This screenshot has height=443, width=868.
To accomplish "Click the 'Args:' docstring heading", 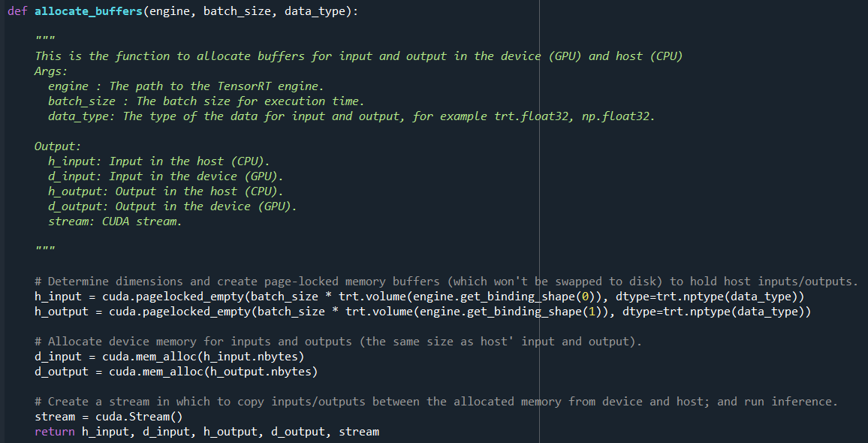I will click(51, 71).
